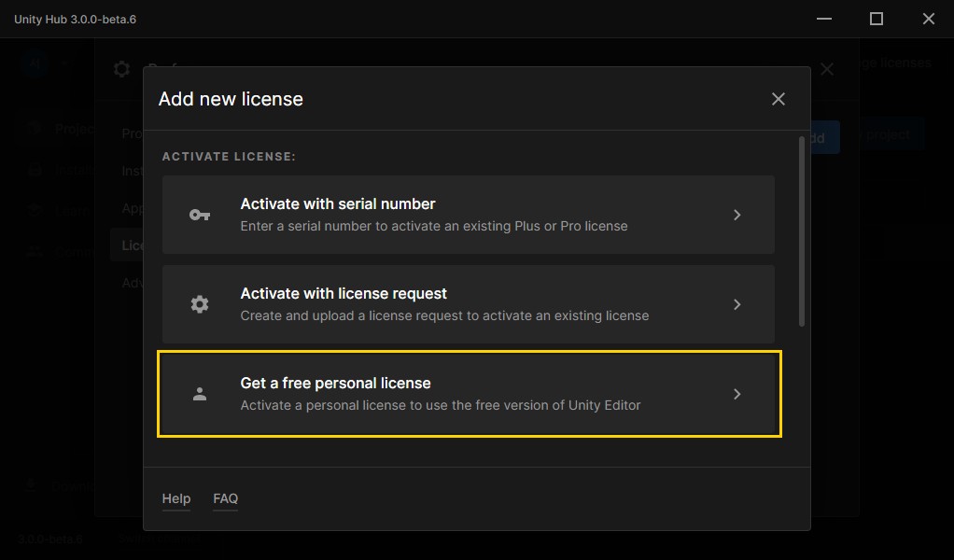Select Activate with license request option
Viewport: 954px width, 560px height.
pos(469,304)
